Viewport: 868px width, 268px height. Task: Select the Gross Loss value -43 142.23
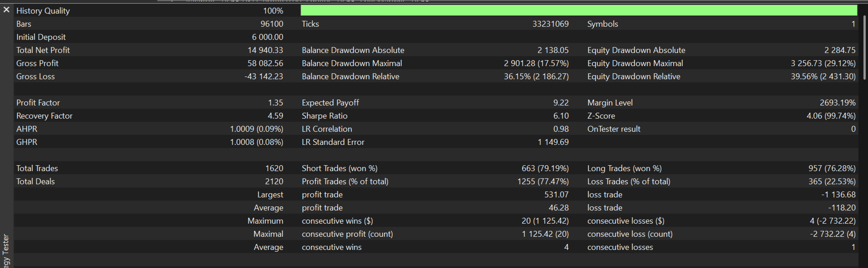tap(263, 77)
